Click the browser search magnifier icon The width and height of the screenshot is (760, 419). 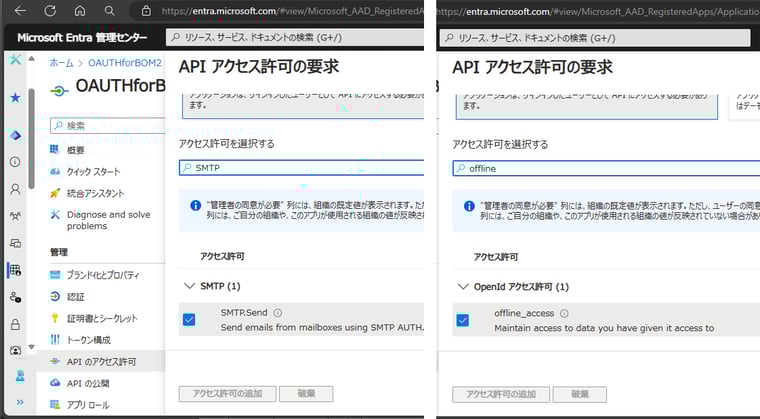click(110, 11)
